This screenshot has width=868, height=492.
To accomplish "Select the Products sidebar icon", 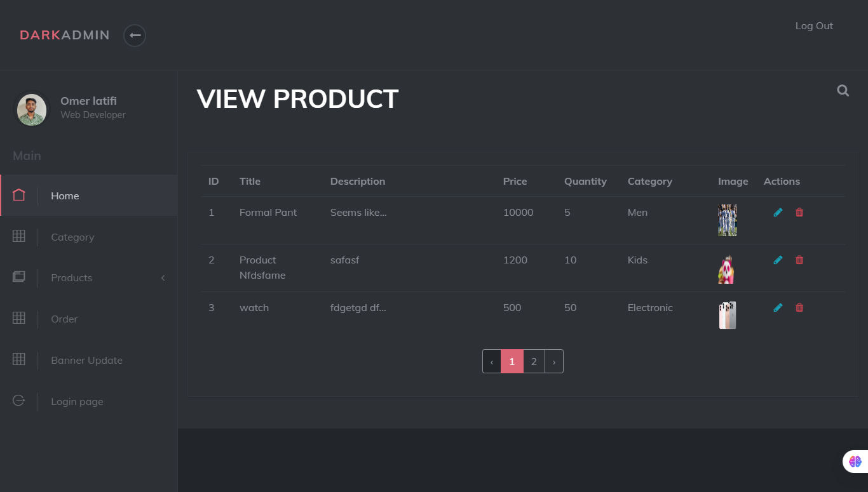I will [x=18, y=277].
